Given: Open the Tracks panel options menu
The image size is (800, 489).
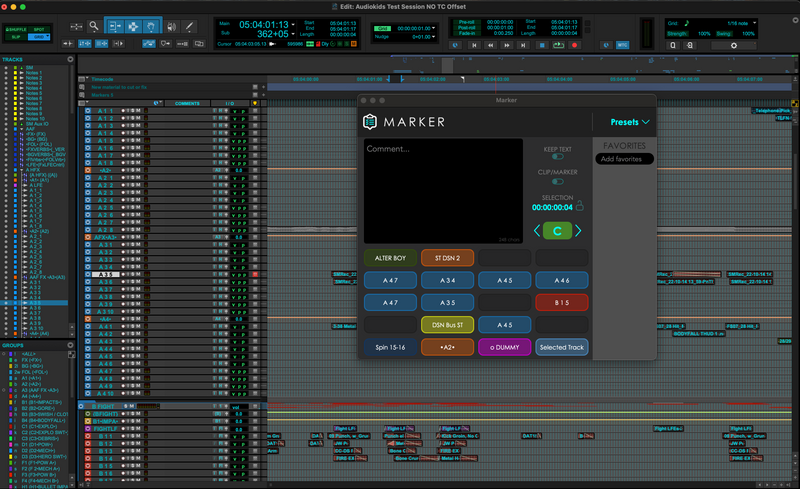Looking at the screenshot, I should click(70, 59).
